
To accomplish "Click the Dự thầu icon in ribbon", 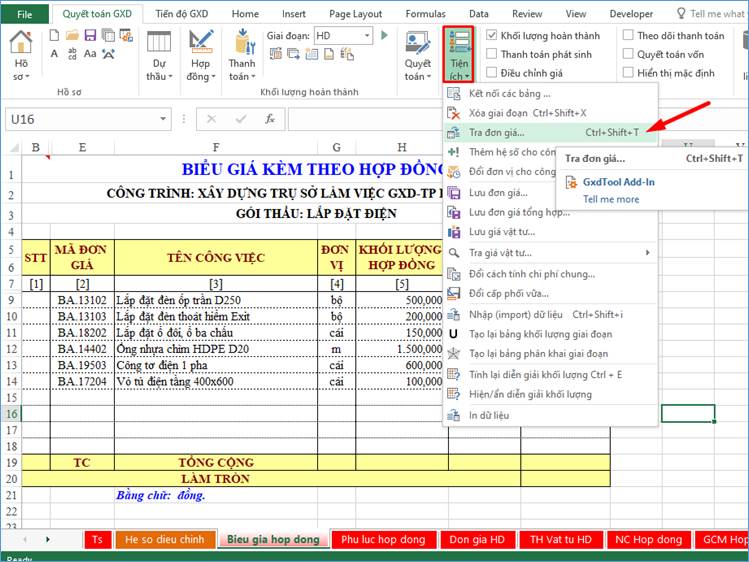I will tap(158, 55).
